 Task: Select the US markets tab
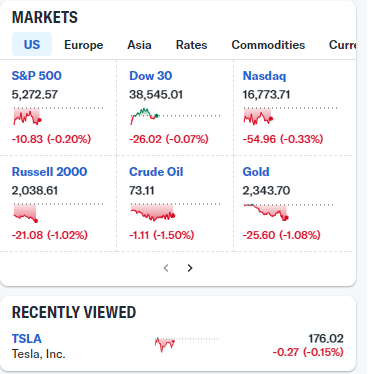tap(32, 44)
